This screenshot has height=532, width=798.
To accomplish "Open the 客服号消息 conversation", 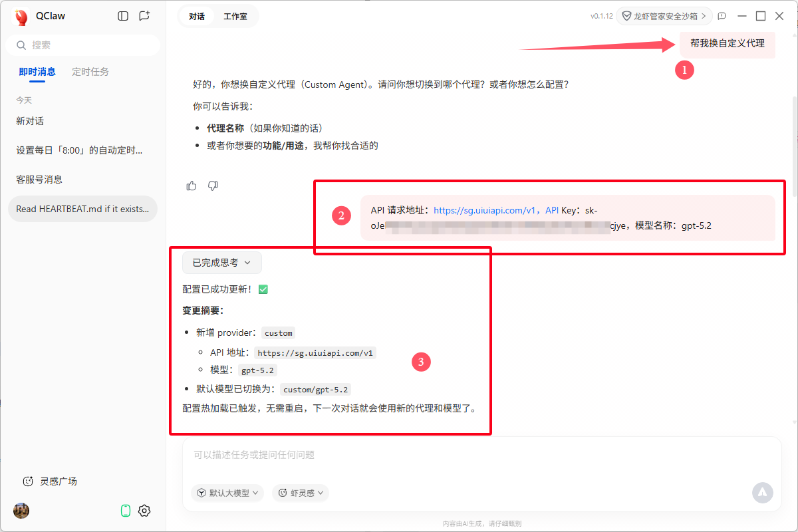I will click(39, 180).
